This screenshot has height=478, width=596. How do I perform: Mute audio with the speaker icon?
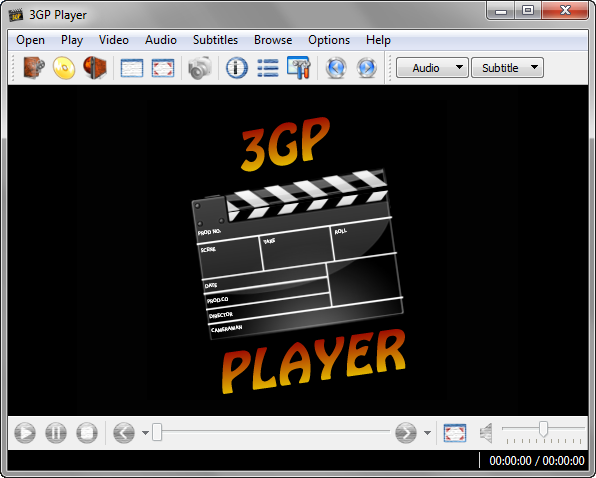coord(486,433)
